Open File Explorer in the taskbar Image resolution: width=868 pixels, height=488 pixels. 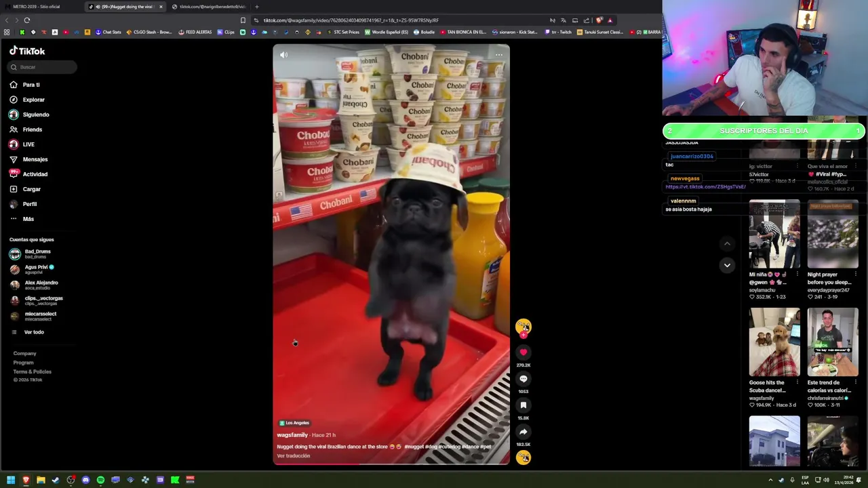(x=41, y=480)
